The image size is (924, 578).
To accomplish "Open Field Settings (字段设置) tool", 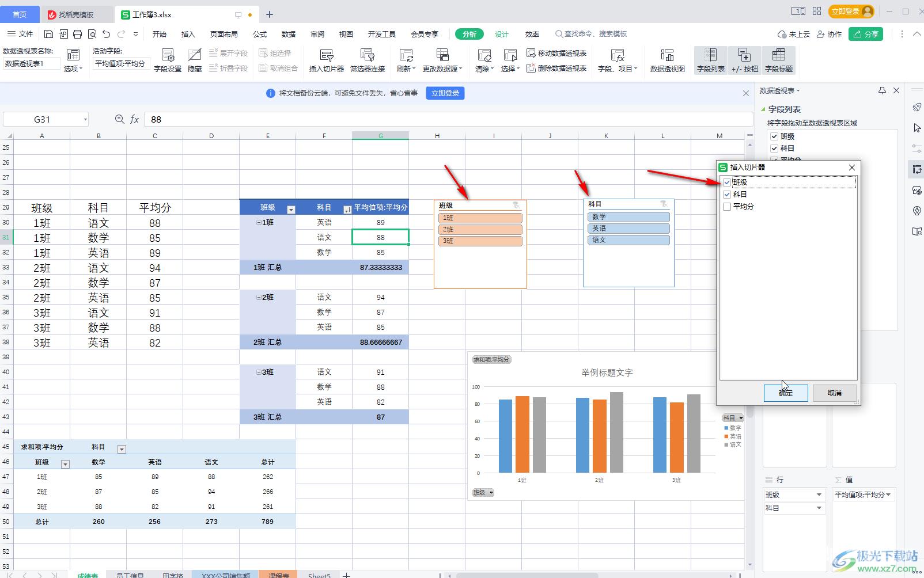I will (x=168, y=60).
